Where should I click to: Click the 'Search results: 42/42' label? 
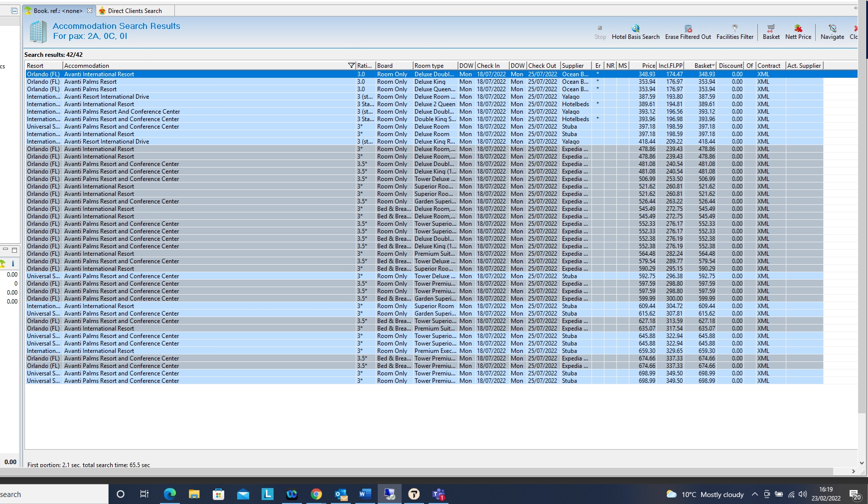click(x=53, y=55)
